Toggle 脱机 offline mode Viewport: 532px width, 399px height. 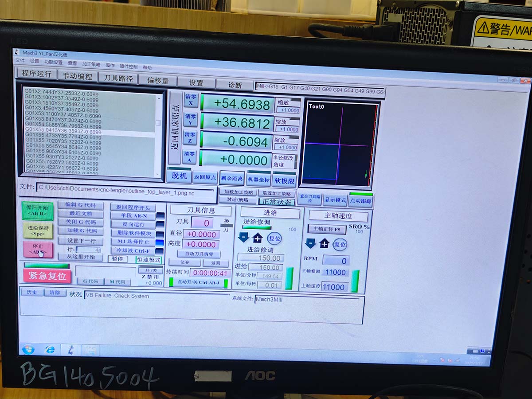[179, 176]
